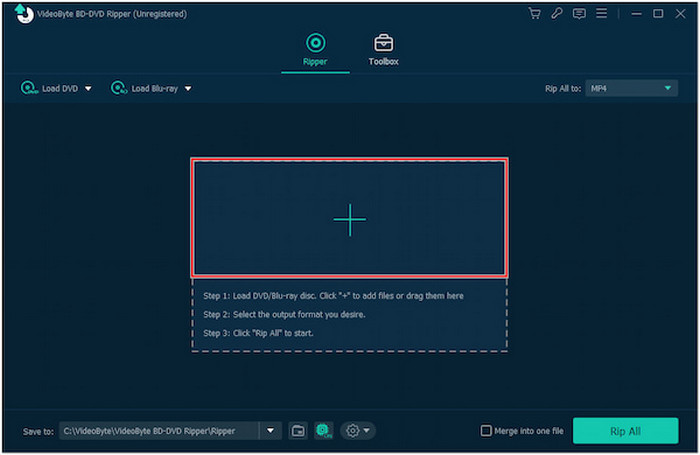Viewport: 700px width, 455px height.
Task: Click the VideoByte app logo
Action: 18,13
